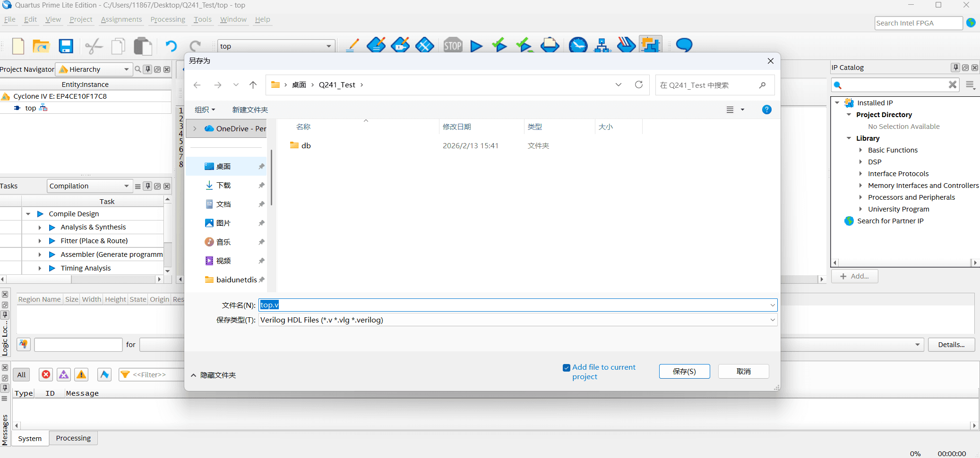The height and width of the screenshot is (458, 980).
Task: Click the 文件名 filename input field
Action: (x=517, y=305)
